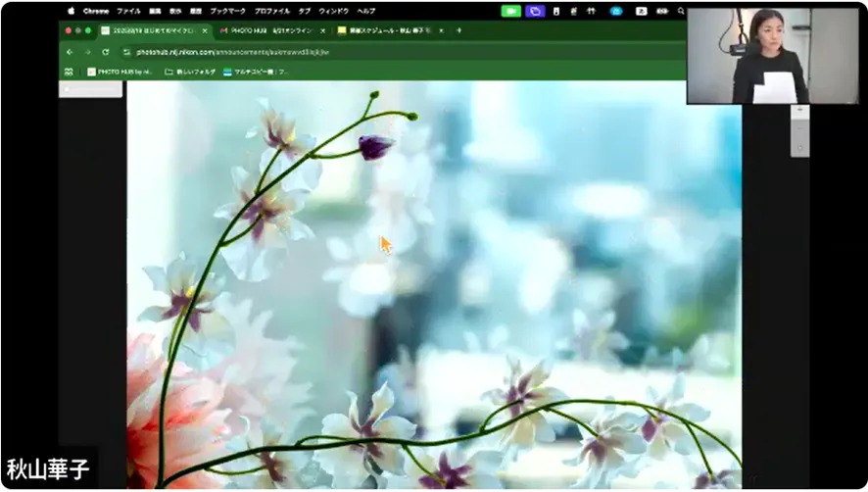Open the PHOTO HUB by nikon bookmark
The image size is (868, 492).
coord(121,72)
